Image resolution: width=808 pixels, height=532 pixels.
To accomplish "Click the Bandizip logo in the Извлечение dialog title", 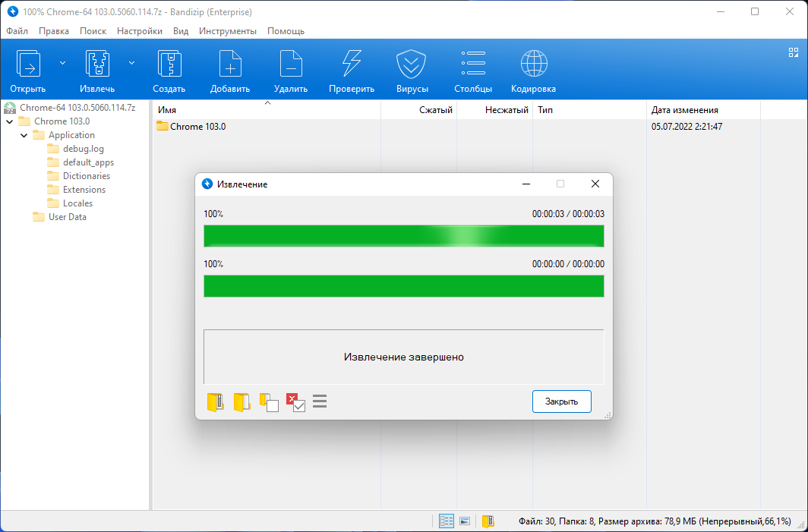I will (207, 184).
